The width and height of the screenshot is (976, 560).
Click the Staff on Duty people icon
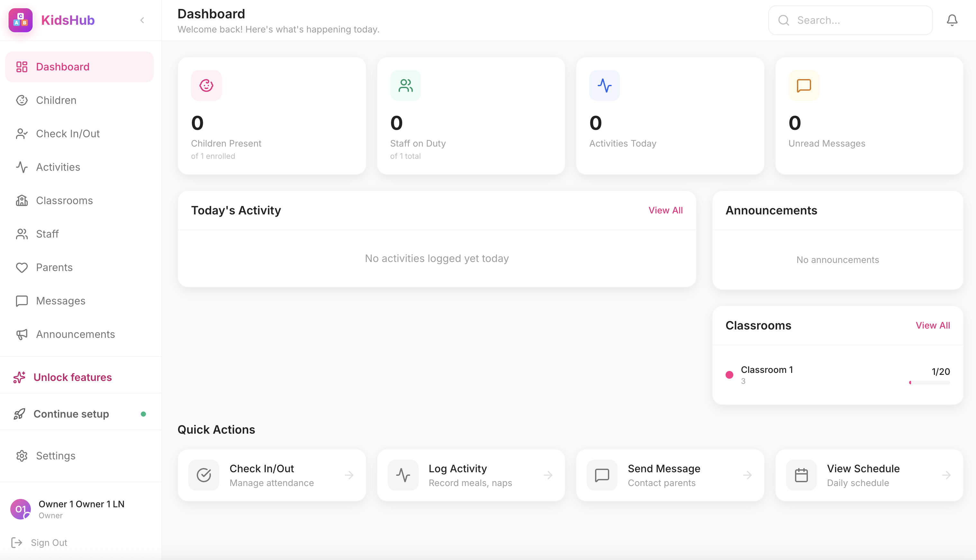(406, 86)
